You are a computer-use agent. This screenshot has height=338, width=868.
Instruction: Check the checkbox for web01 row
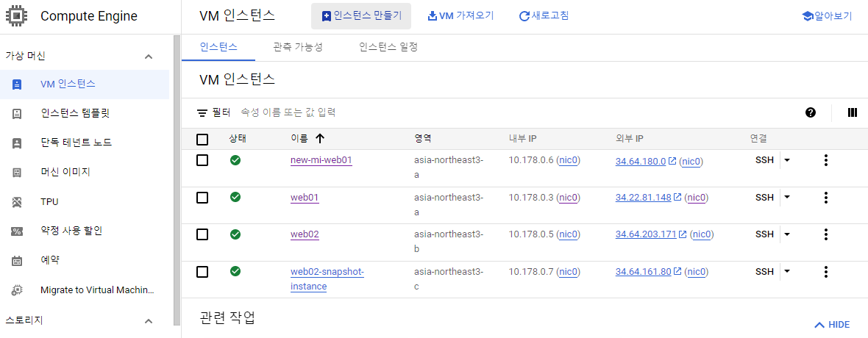[202, 198]
